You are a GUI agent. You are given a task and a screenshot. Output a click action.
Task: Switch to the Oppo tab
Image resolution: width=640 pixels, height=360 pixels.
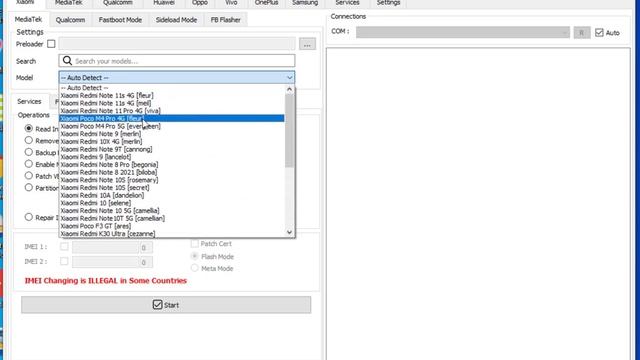(200, 3)
